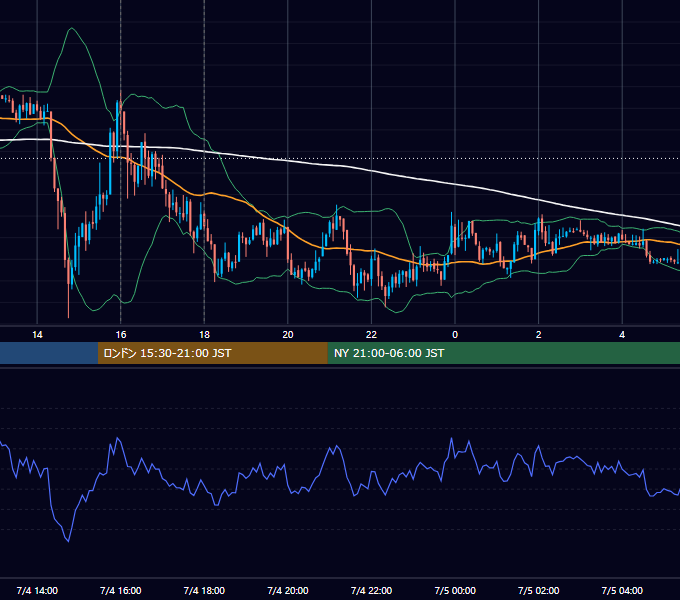Click the 7/5 00:00 label on the lower axis

tap(455, 591)
